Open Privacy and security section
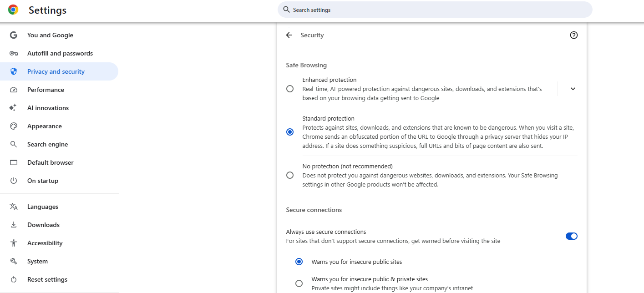This screenshot has height=293, width=644. (x=59, y=71)
